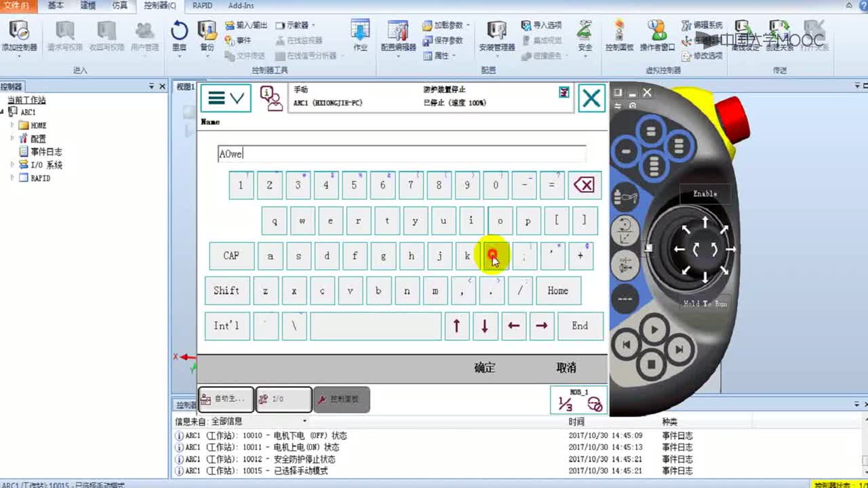
Task: Click the Backup (备份) icon
Action: click(207, 37)
